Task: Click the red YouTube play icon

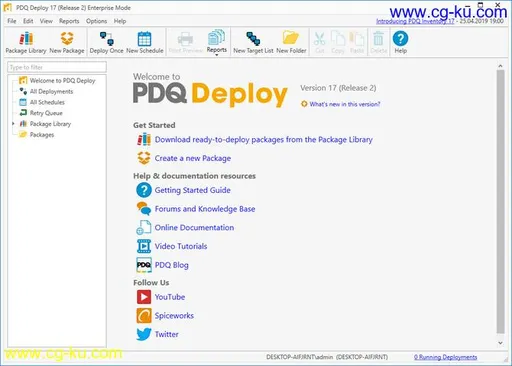Action: coord(144,297)
